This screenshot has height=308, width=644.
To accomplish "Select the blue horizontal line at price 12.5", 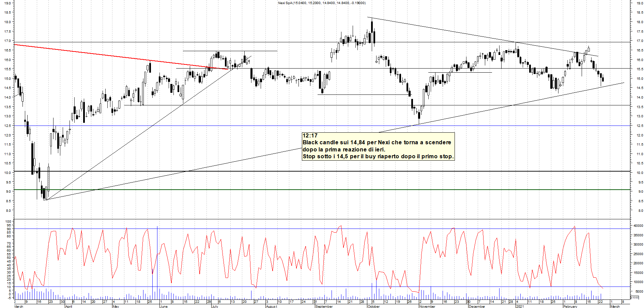I will tap(322, 126).
